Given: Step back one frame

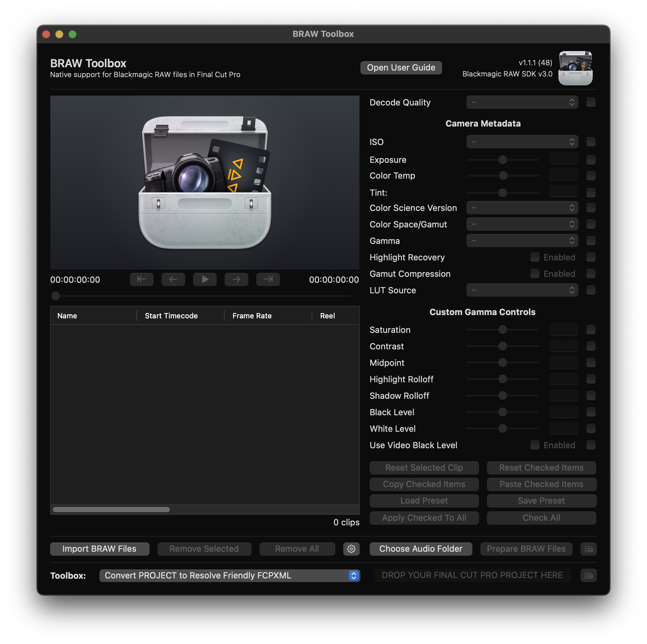Looking at the screenshot, I should coord(173,279).
